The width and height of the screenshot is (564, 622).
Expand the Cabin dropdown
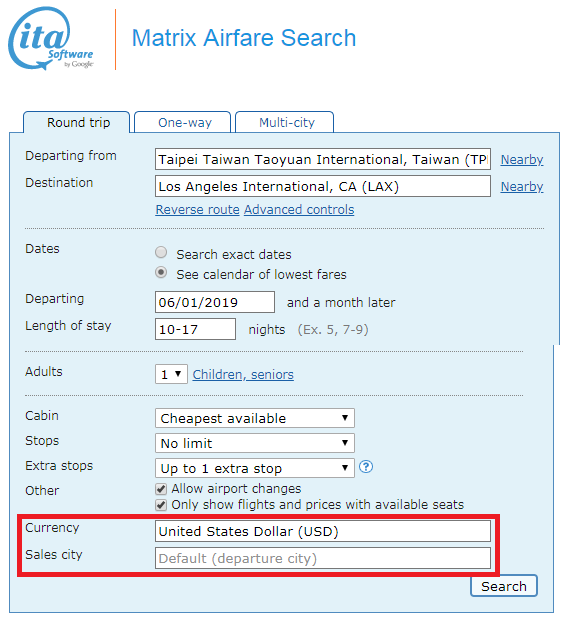coord(255,418)
